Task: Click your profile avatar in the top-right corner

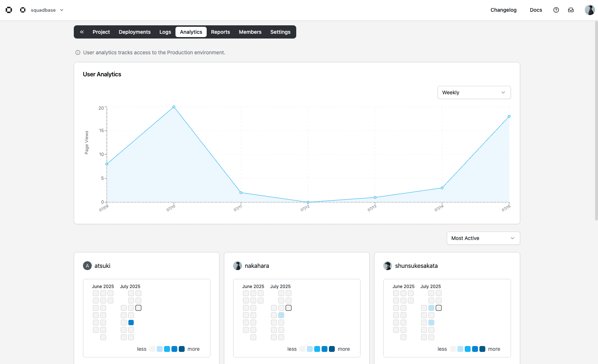Action: pyautogui.click(x=589, y=10)
